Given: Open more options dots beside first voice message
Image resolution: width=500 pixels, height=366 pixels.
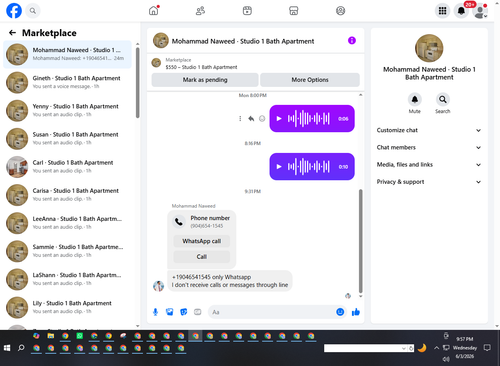Looking at the screenshot, I should (240, 119).
